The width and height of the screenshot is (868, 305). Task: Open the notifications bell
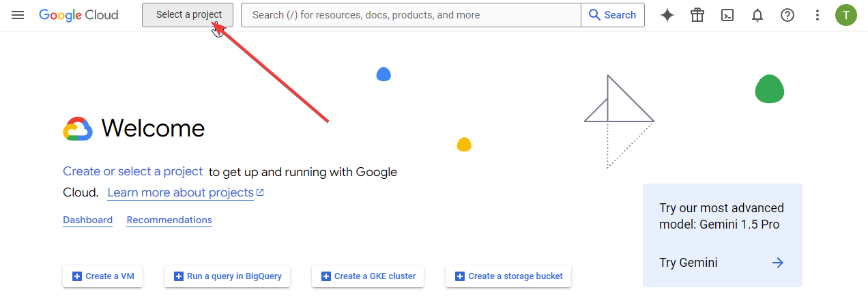757,15
